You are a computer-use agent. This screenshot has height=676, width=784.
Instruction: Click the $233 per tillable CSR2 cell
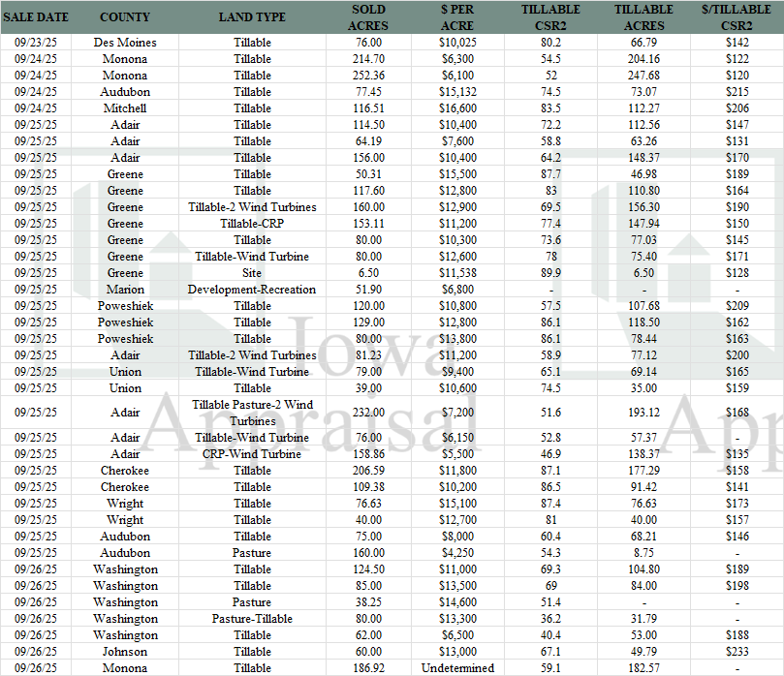point(737,652)
